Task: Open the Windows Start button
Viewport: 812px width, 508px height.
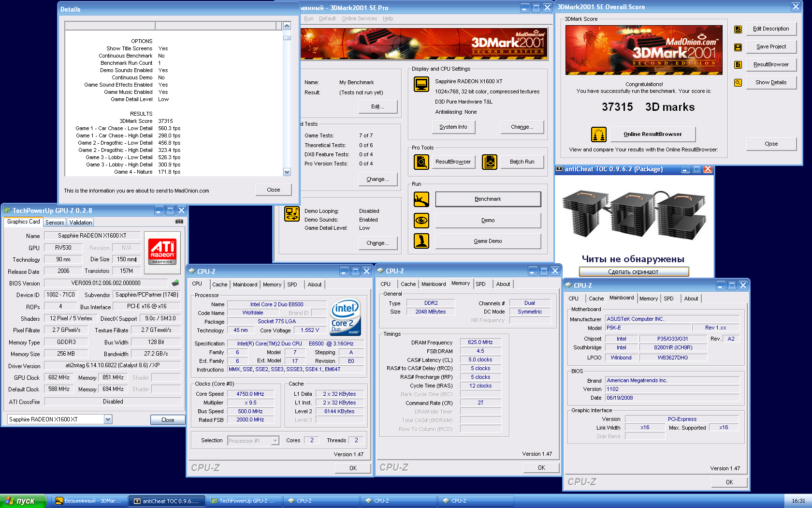Action: [23, 501]
